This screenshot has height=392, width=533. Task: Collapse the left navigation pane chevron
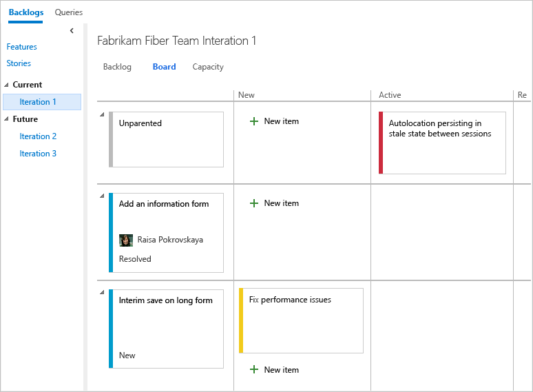tap(72, 30)
